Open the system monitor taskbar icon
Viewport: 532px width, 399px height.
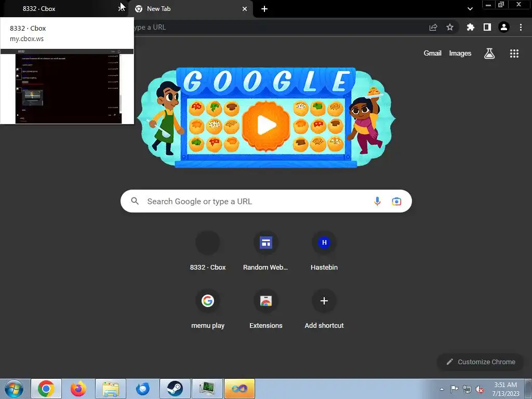[207, 389]
